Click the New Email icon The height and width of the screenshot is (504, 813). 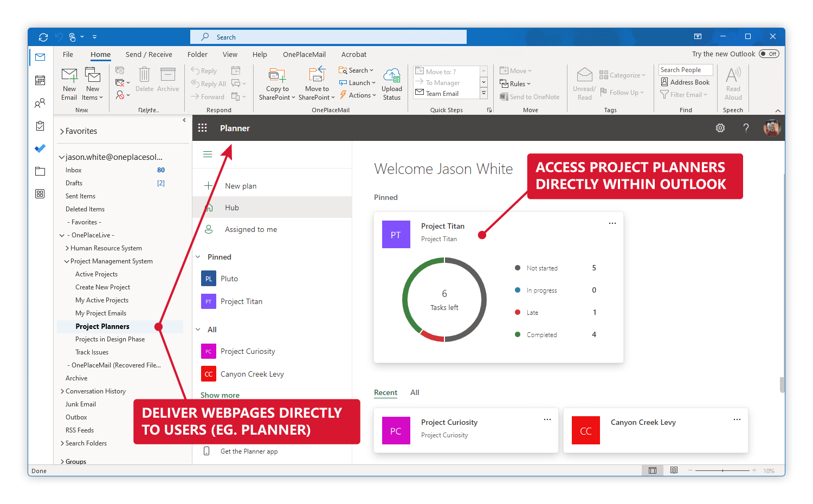(69, 75)
